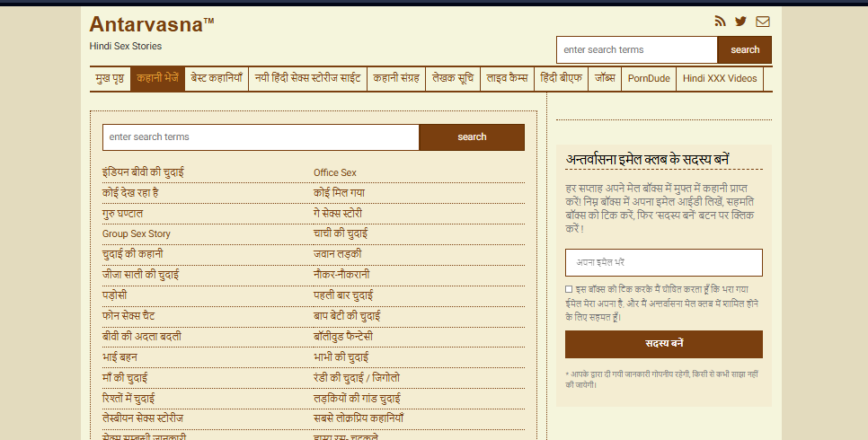Open the मुख पृष्ठ menu item

(110, 79)
